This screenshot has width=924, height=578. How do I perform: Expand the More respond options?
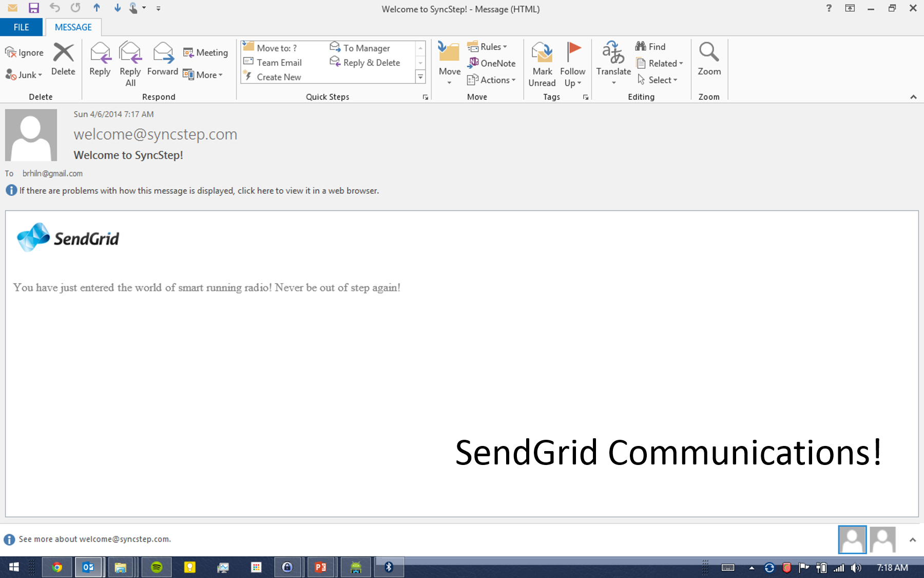coord(203,75)
